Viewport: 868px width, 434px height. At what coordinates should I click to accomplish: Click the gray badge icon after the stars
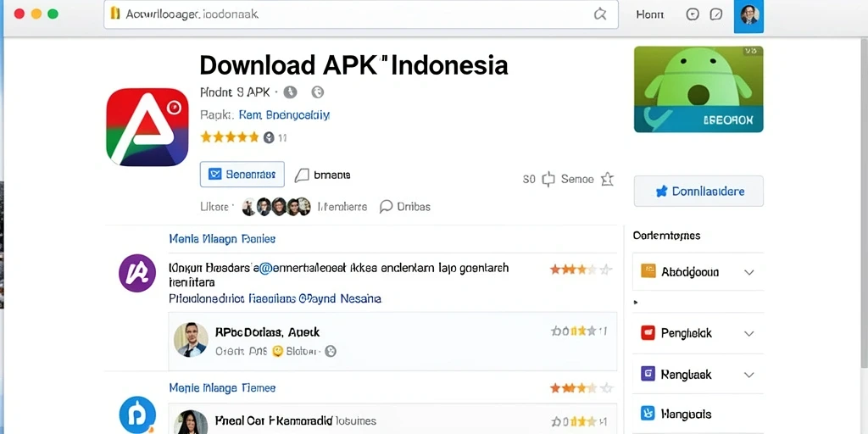click(x=269, y=137)
